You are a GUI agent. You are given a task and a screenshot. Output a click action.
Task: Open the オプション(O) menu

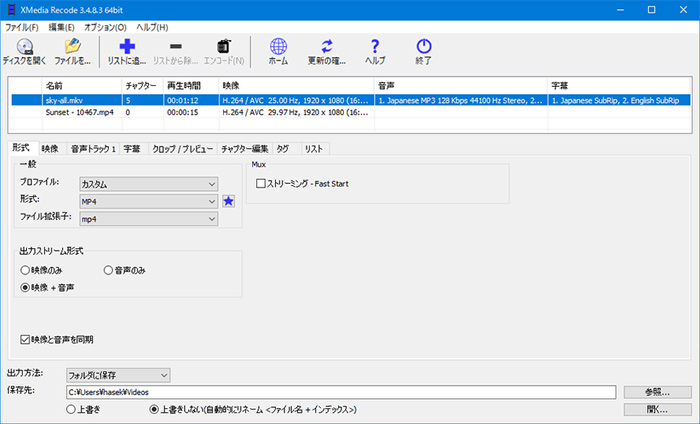tap(105, 27)
